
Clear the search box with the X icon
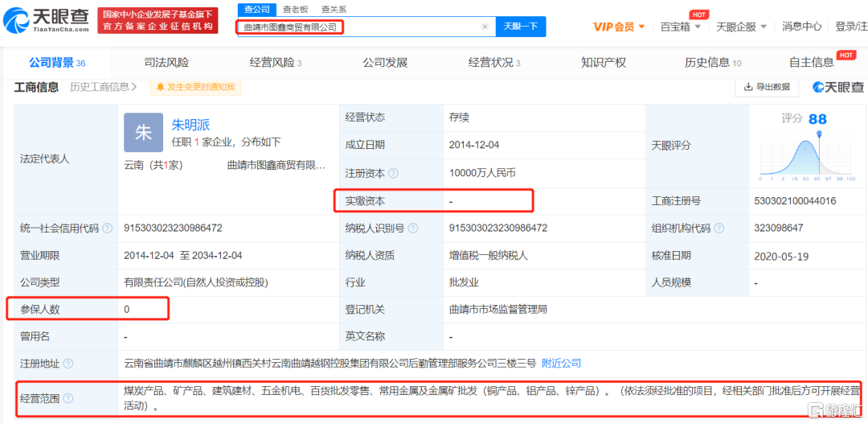485,27
